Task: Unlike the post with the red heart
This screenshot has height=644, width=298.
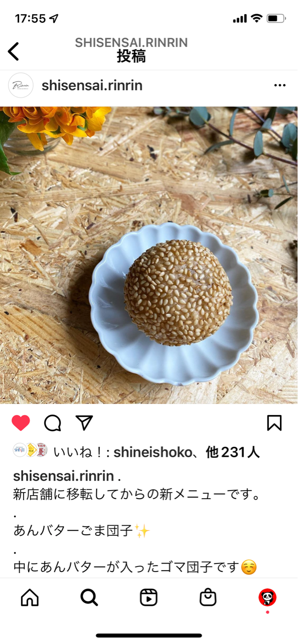Action: click(x=21, y=423)
